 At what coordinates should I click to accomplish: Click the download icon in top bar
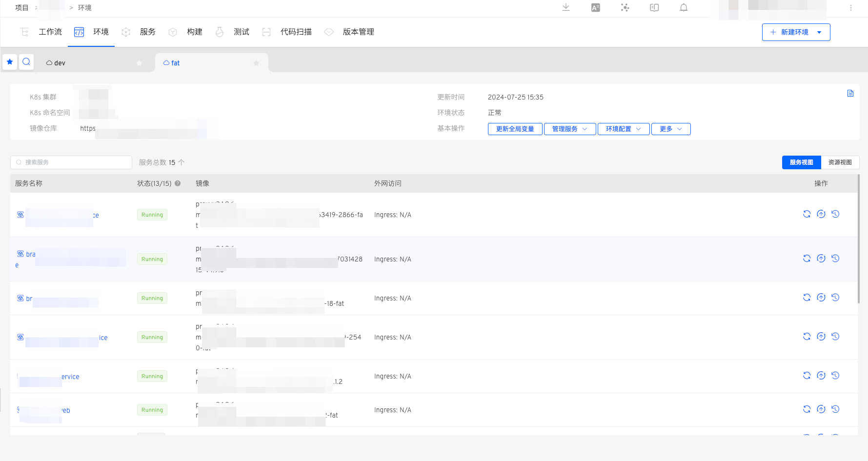pyautogui.click(x=566, y=7)
